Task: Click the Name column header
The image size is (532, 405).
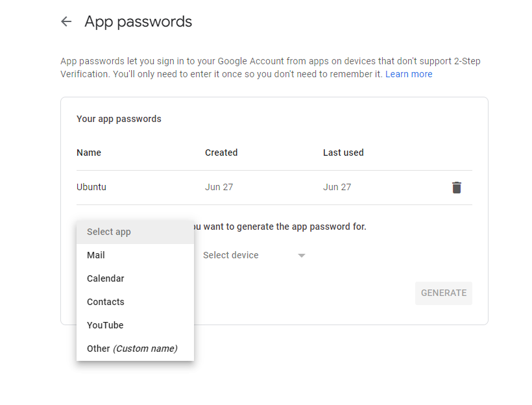Action: tap(89, 153)
